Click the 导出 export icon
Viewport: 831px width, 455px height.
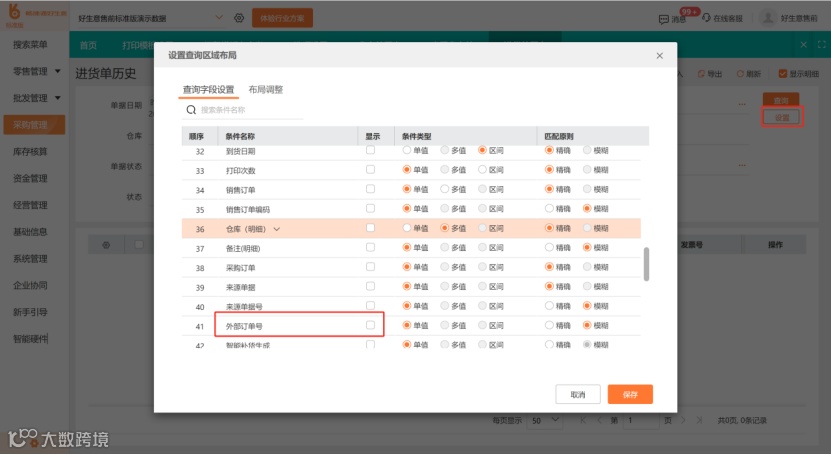[701, 74]
